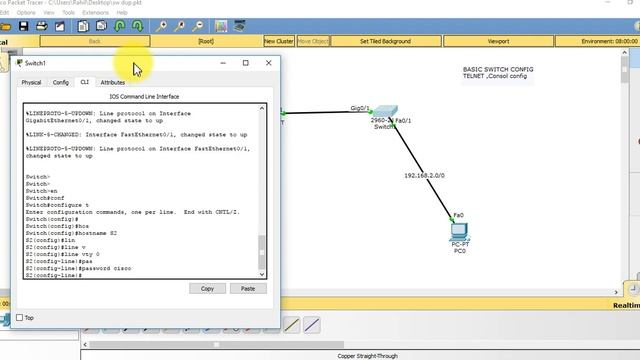
Task: Click the IOS Command Line Interface heading
Action: pos(144,97)
